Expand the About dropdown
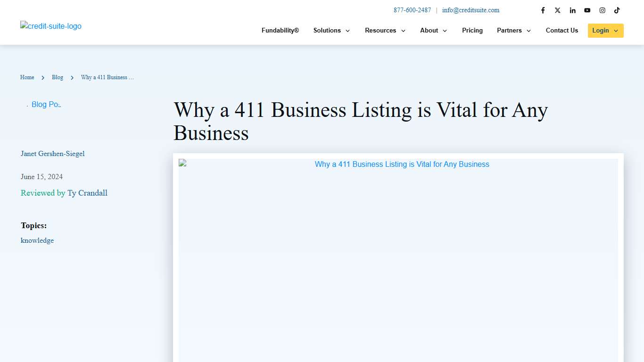The width and height of the screenshot is (644, 362). coord(433,30)
